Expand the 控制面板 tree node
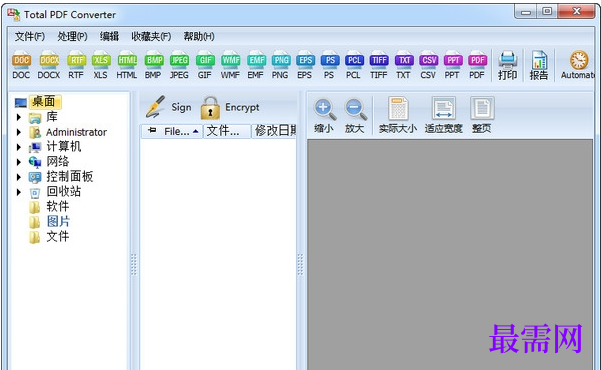 tap(18, 177)
